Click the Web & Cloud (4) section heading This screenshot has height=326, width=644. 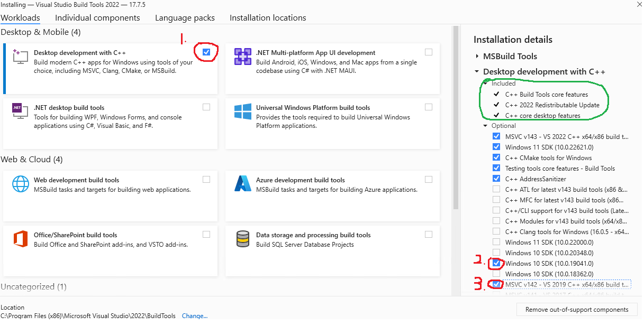[x=33, y=159]
